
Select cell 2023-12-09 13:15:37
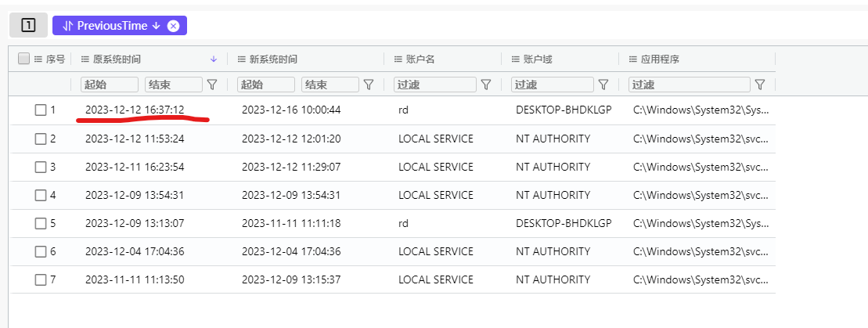click(x=291, y=279)
